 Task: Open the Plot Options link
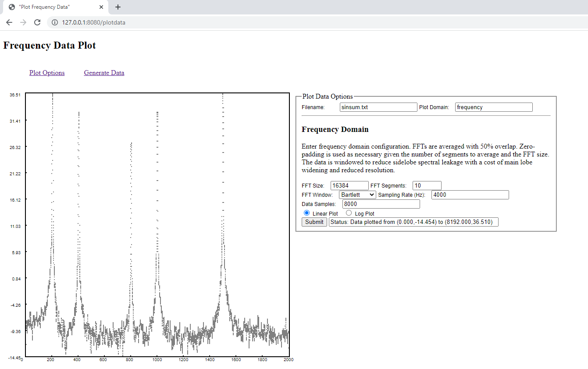47,73
